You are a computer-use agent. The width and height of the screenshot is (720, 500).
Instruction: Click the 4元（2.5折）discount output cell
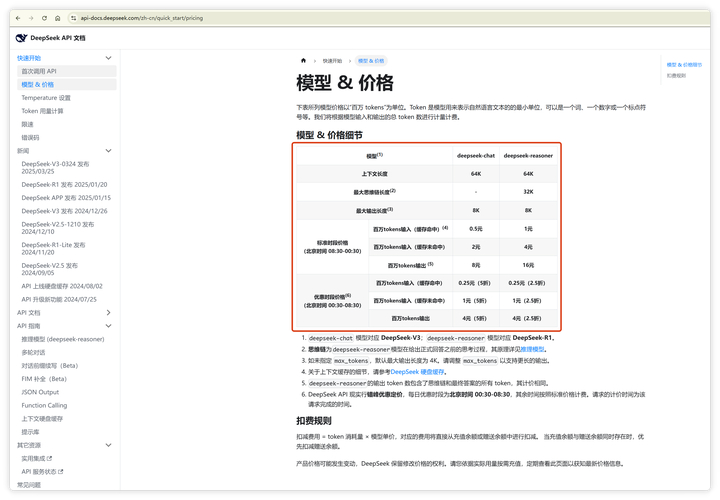click(x=528, y=318)
